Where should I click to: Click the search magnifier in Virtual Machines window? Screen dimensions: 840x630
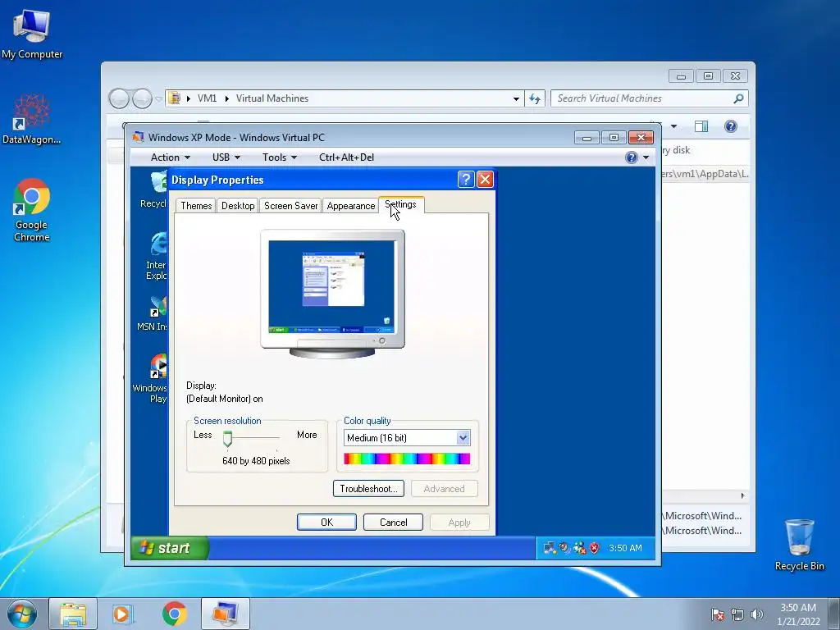[x=739, y=98]
